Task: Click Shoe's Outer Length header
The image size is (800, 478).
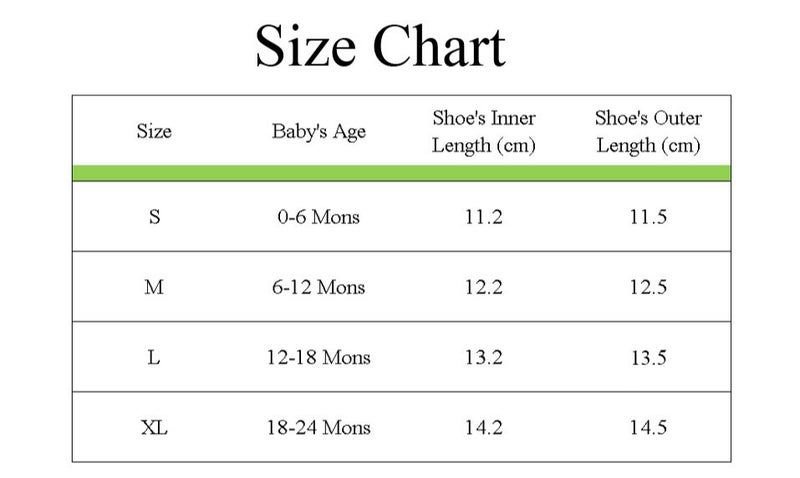Action: [x=648, y=131]
